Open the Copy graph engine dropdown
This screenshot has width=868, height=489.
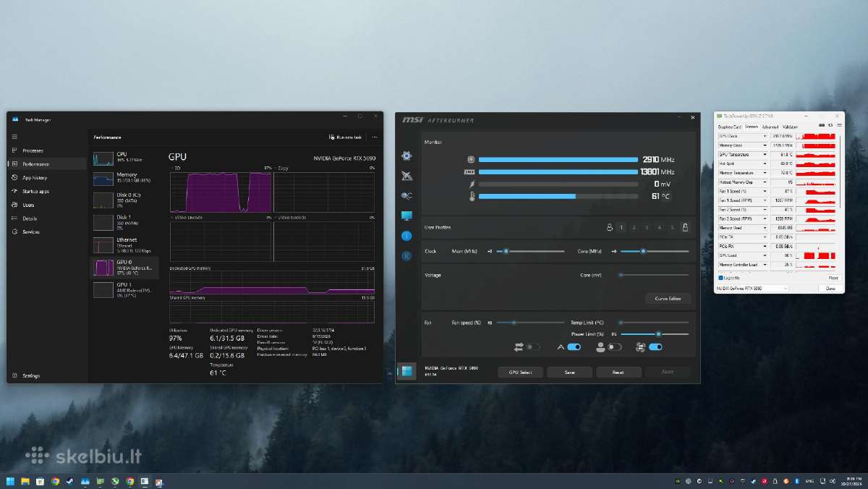(x=281, y=168)
